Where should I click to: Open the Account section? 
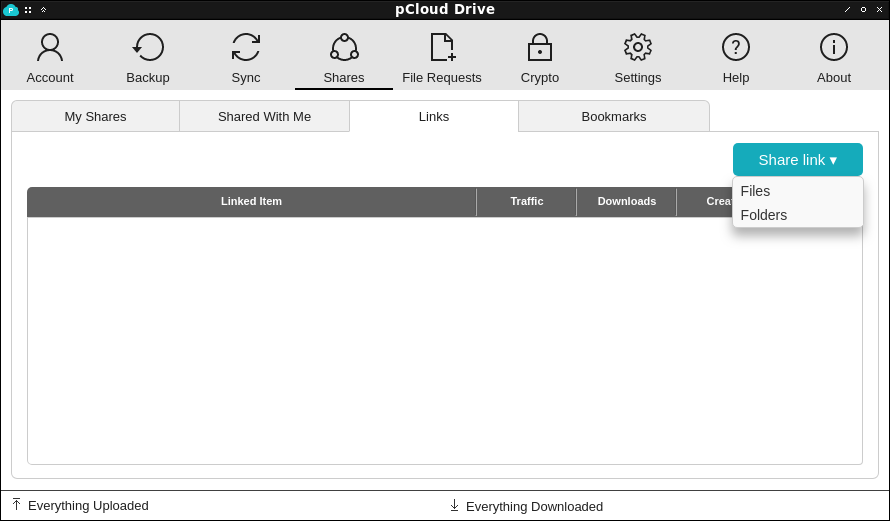tap(50, 58)
